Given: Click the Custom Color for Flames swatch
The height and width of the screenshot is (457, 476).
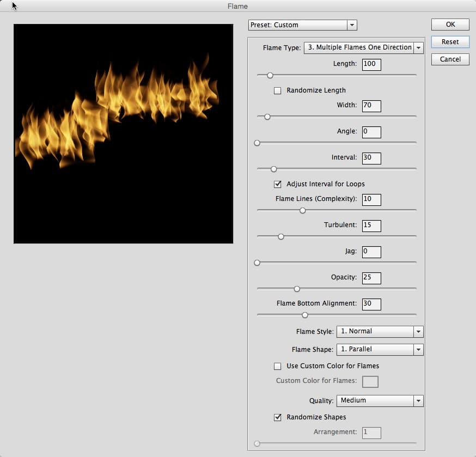Looking at the screenshot, I should (x=370, y=382).
